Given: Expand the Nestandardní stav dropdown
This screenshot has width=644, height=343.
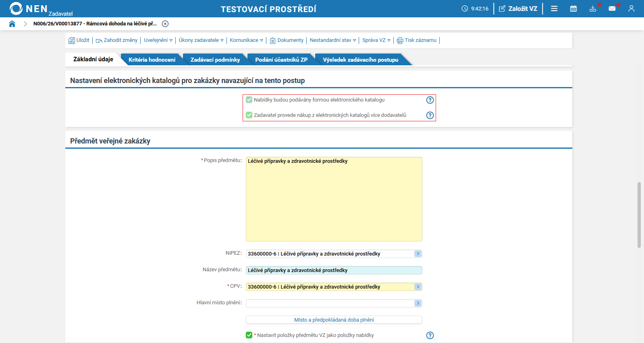Looking at the screenshot, I should pyautogui.click(x=333, y=40).
